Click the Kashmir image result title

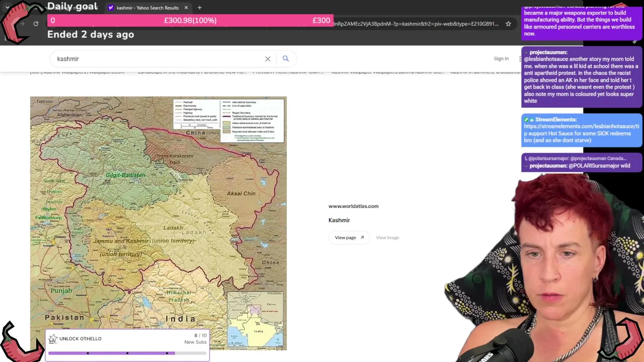(339, 220)
